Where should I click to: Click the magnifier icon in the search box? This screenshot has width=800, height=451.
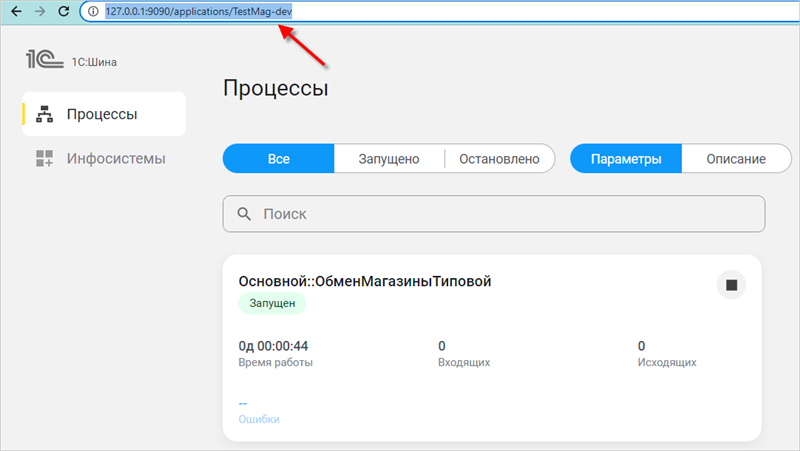243,214
